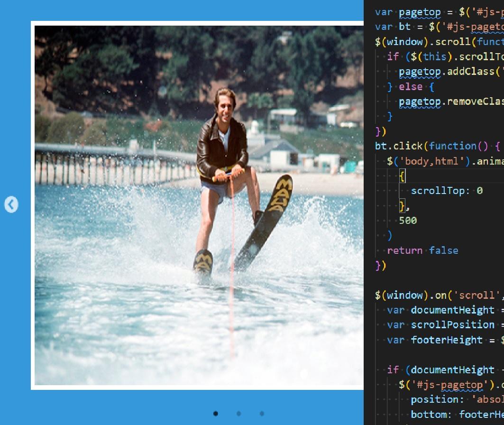The height and width of the screenshot is (425, 504).
Task: Jump to the third carousel dot
Action: tap(262, 413)
